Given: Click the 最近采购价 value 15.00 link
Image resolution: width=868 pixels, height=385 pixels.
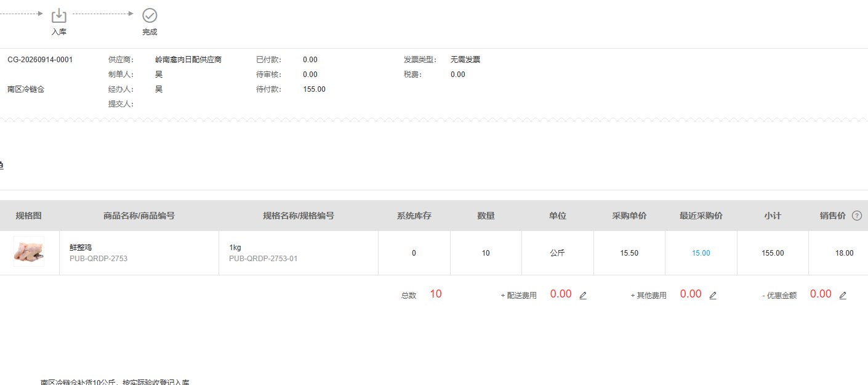Looking at the screenshot, I should click(701, 253).
